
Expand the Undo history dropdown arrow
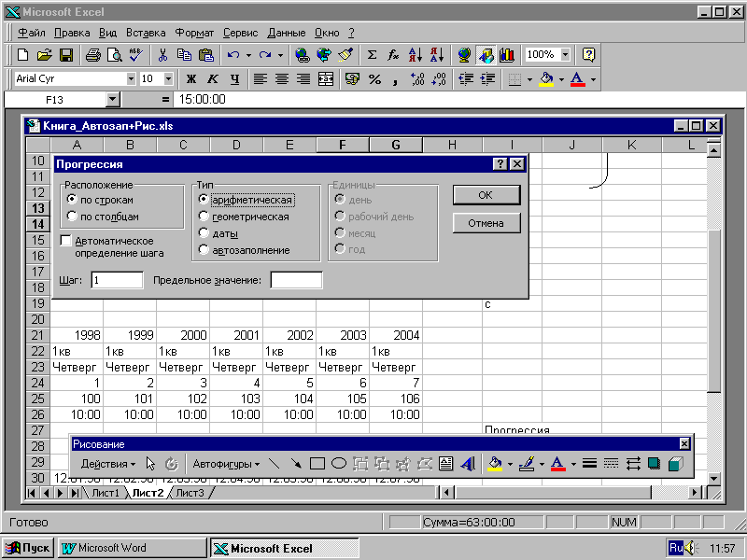point(248,55)
